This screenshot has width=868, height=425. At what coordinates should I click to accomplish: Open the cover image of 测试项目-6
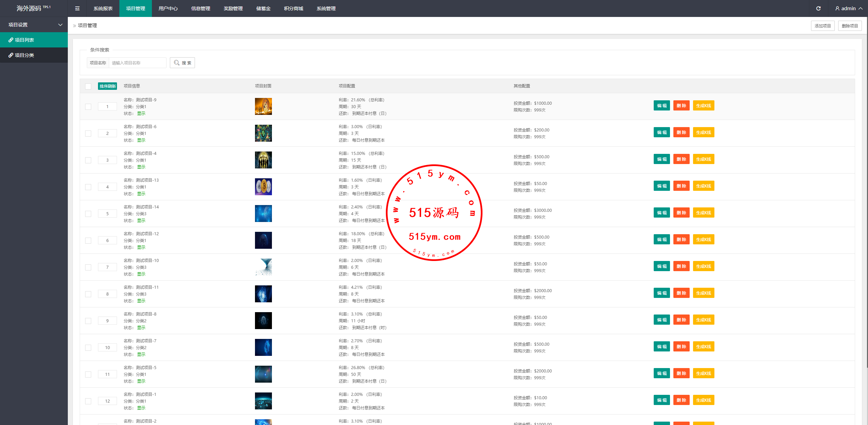coord(263,133)
